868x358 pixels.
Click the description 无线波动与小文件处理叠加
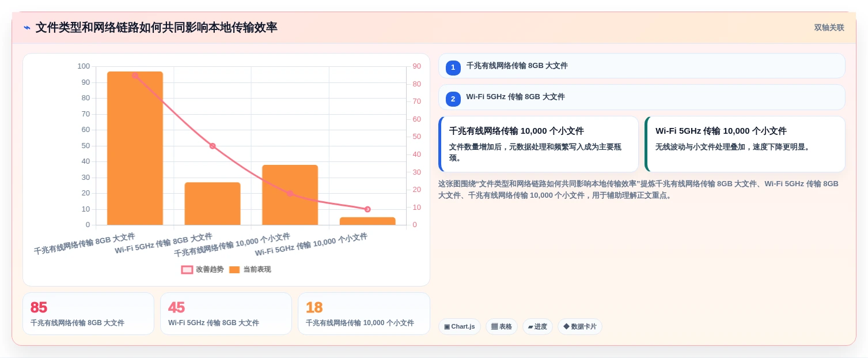733,147
